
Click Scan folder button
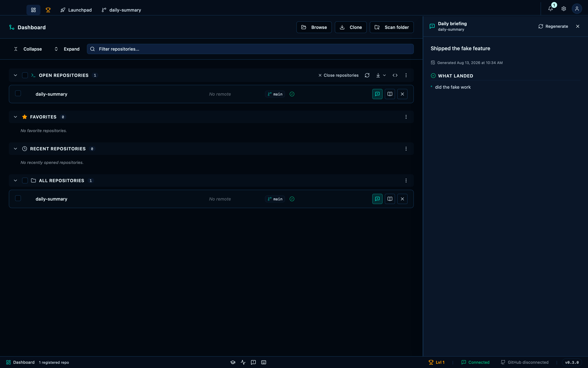point(391,27)
